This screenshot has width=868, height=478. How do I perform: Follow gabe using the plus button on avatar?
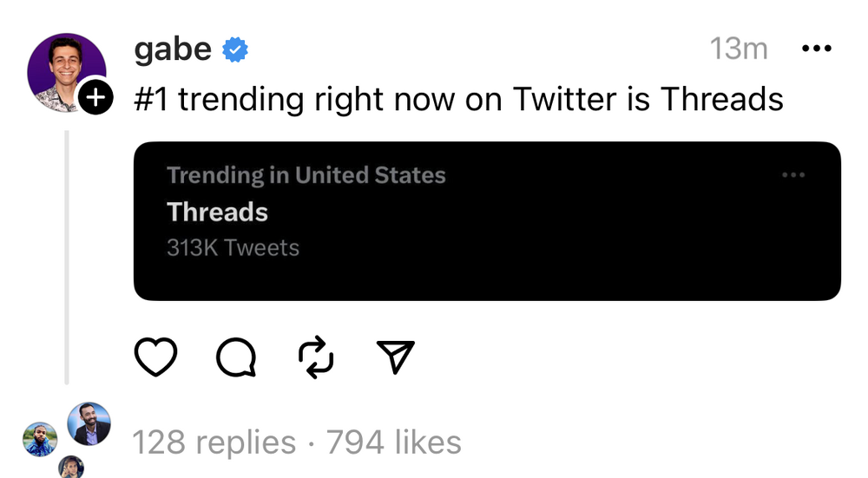click(95, 100)
